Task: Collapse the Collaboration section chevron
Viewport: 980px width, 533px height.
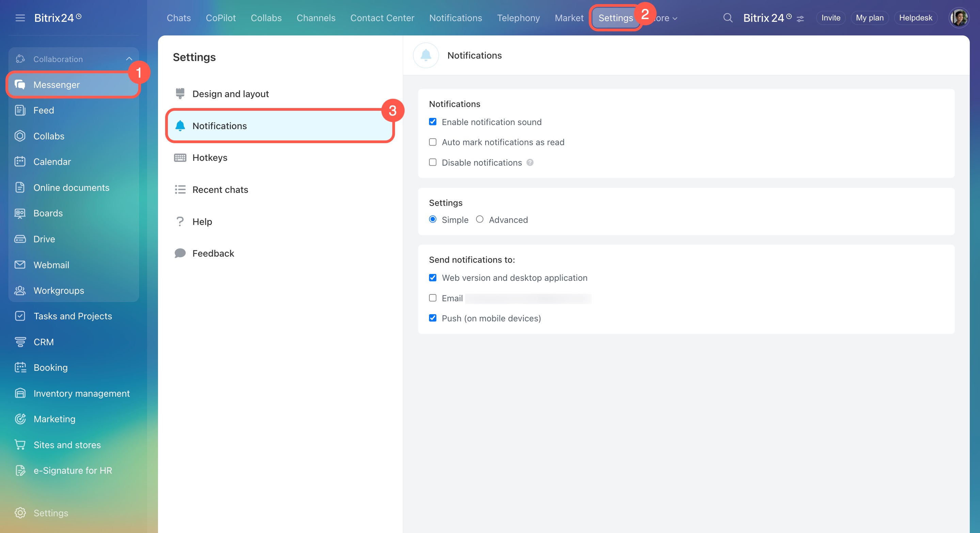Action: 129,59
